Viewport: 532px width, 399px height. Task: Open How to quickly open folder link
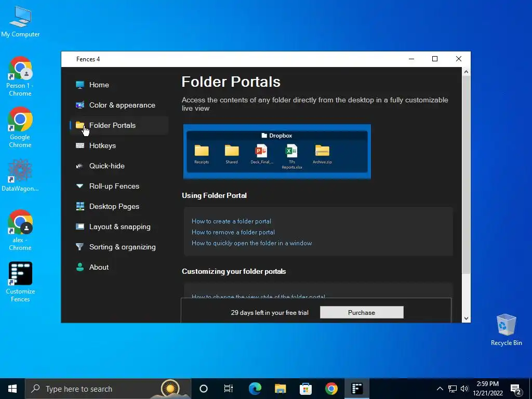pos(252,243)
